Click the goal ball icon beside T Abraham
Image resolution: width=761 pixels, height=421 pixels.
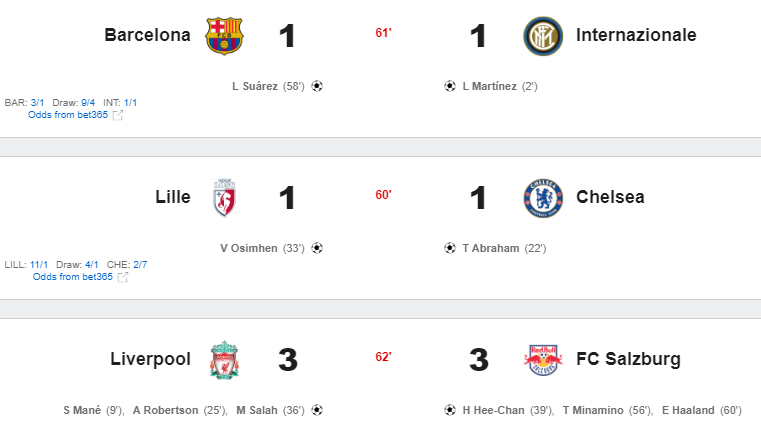[x=450, y=248]
